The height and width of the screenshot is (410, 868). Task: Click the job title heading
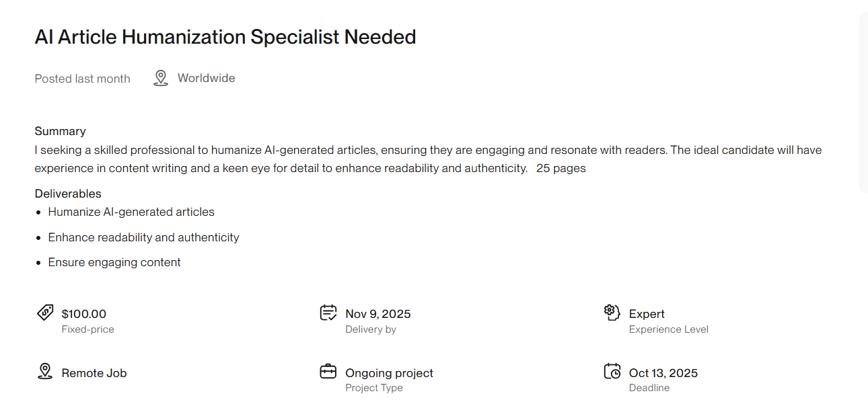pos(225,37)
